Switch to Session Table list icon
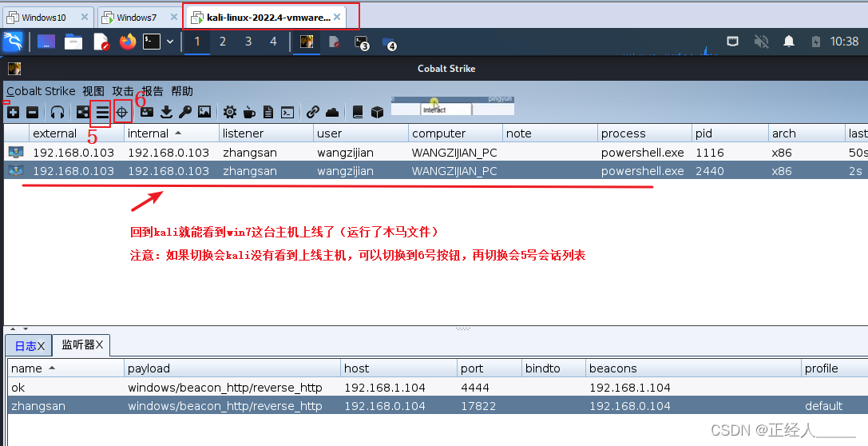 (102, 113)
